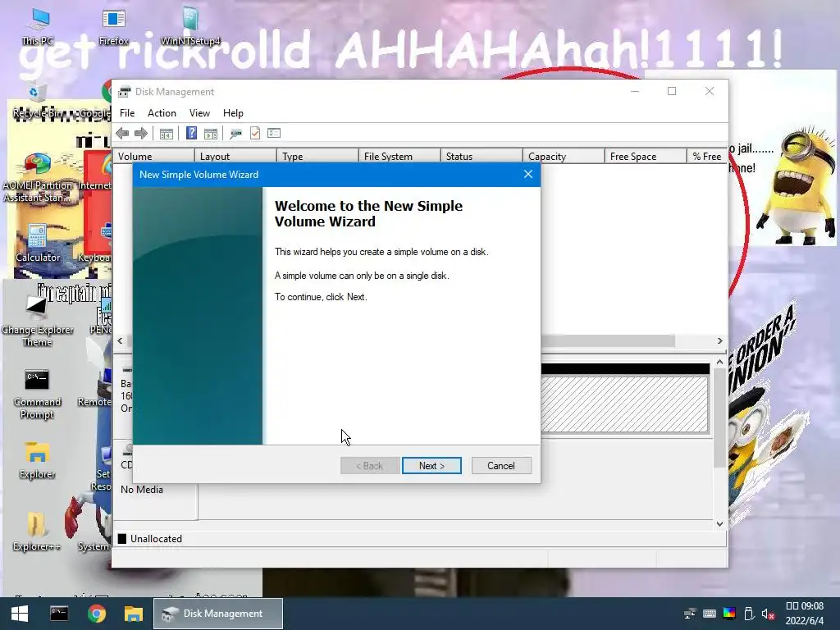Open the Windows Start button

[x=20, y=614]
